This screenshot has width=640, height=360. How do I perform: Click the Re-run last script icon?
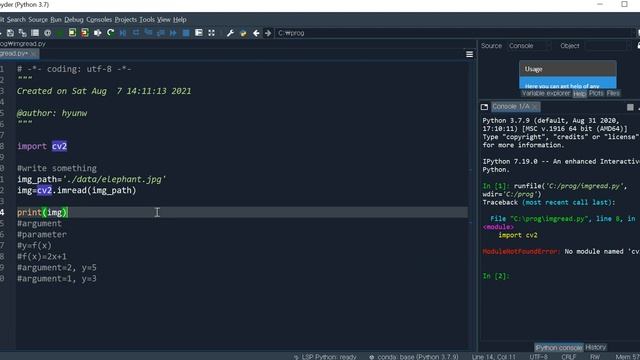pyautogui.click(x=110, y=33)
